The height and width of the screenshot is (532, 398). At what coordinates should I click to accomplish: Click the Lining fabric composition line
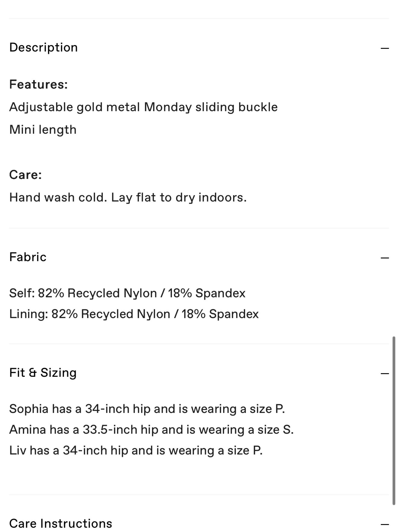pos(134,314)
